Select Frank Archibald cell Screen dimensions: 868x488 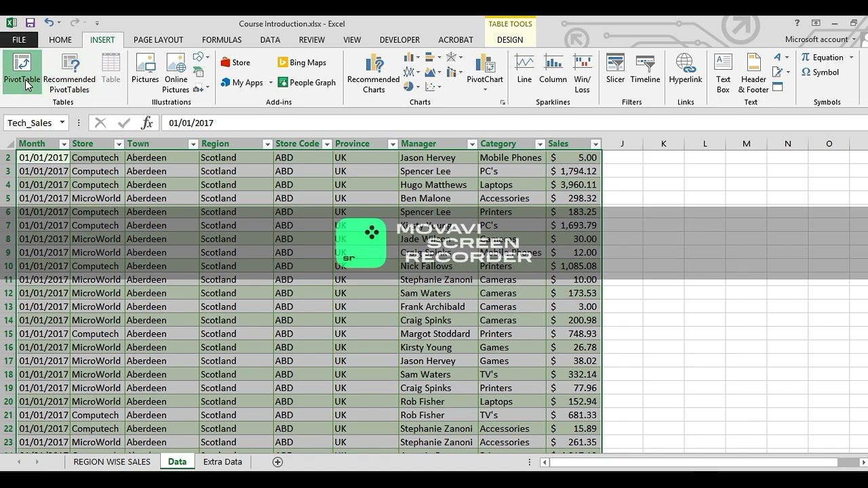coord(438,306)
